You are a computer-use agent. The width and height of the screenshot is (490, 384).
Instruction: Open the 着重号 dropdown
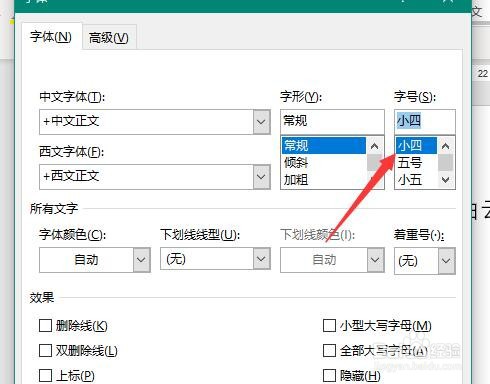(446, 261)
